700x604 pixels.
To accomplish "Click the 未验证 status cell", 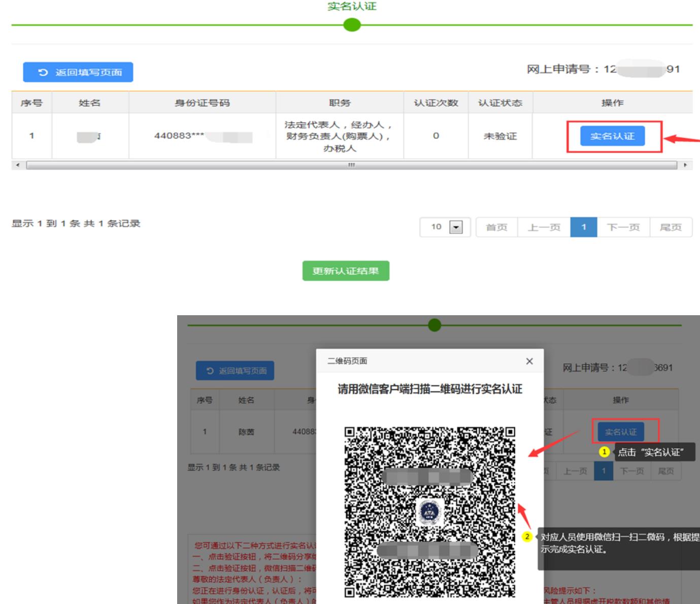I will click(x=500, y=136).
